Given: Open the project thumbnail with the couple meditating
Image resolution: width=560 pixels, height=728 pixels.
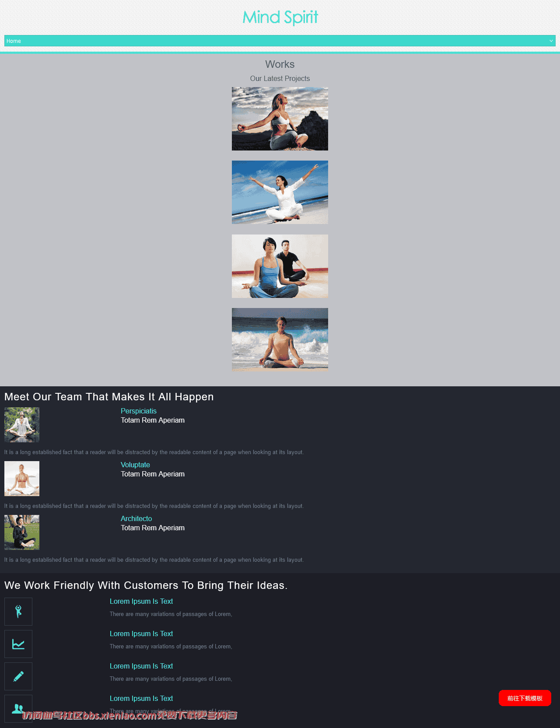Looking at the screenshot, I should coord(280,266).
